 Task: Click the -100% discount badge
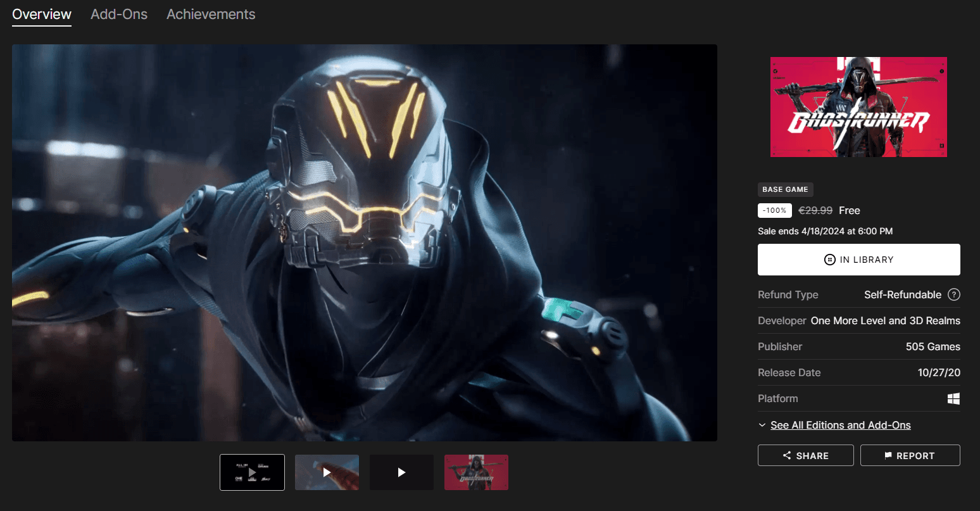point(775,210)
